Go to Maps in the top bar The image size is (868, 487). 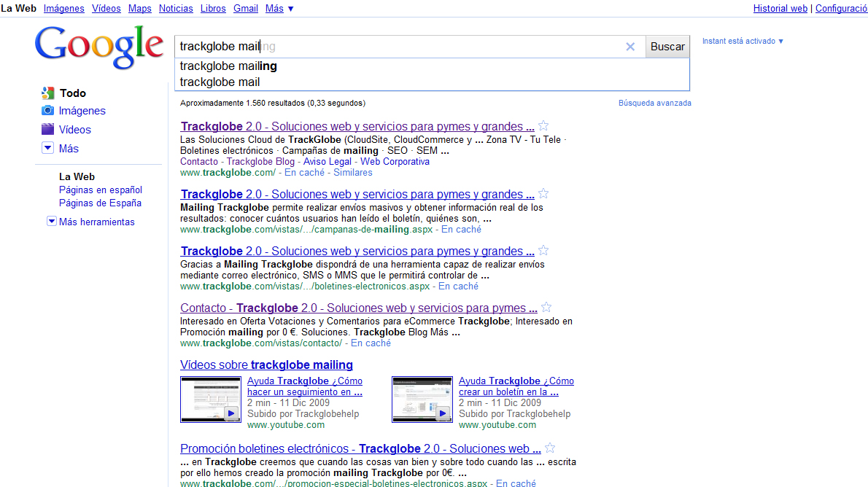coord(139,8)
